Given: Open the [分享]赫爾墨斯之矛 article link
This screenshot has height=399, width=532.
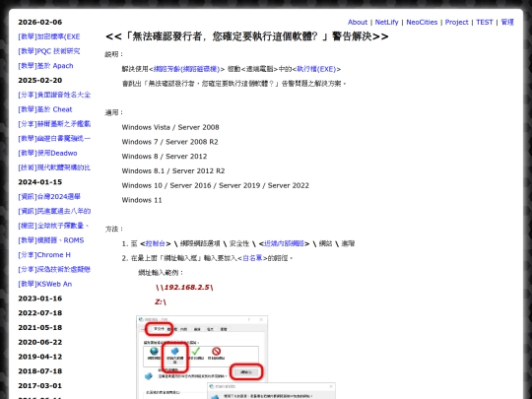Looking at the screenshot, I should [x=54, y=124].
